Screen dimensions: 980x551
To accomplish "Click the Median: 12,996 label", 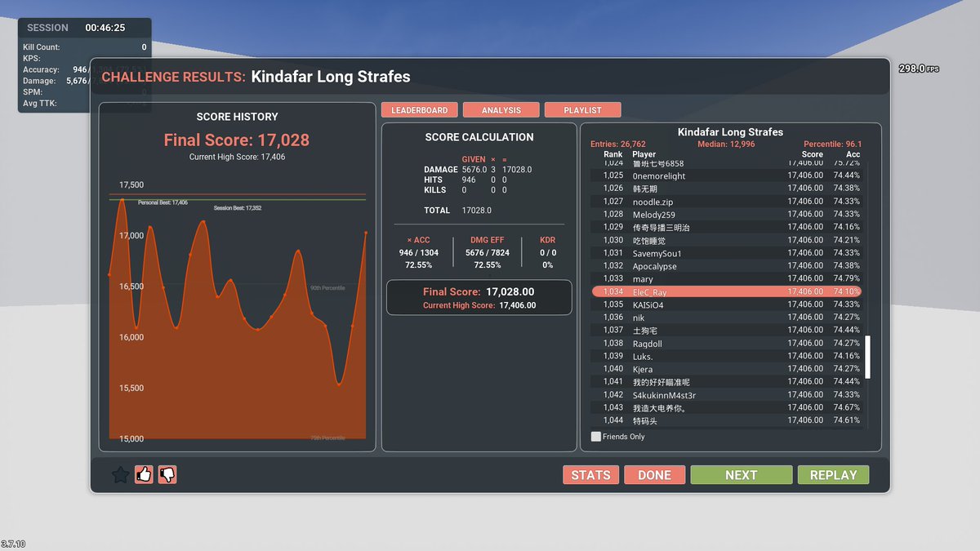I will pos(726,144).
